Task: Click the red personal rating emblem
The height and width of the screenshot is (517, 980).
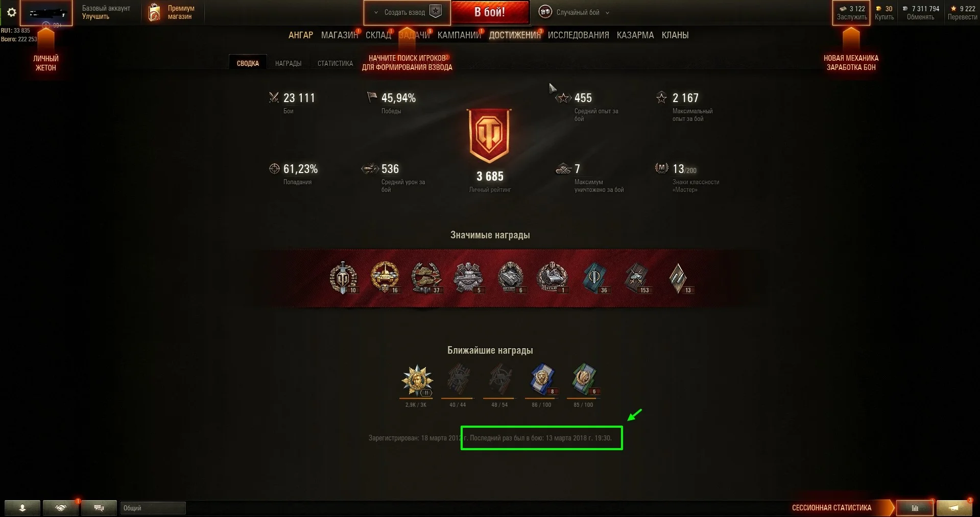Action: coord(490,136)
